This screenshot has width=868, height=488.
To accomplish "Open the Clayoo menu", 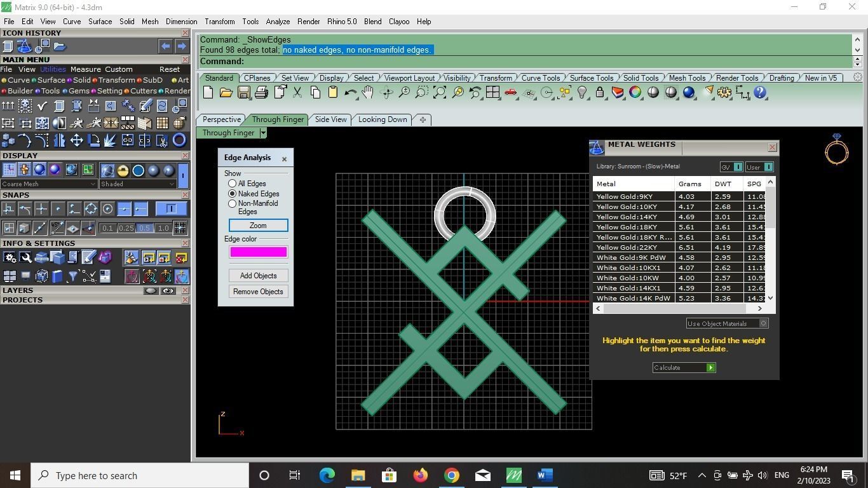I will (x=399, y=22).
